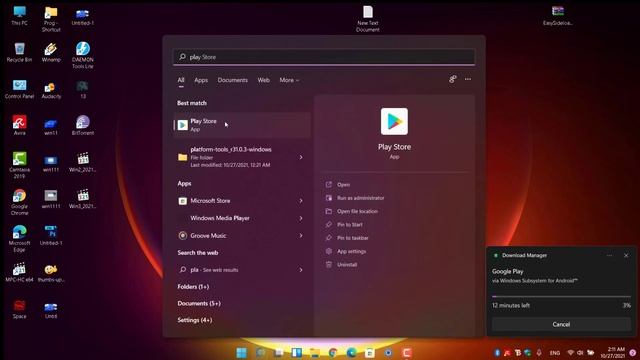
Task: Expand the platform-tools folder result arrow
Action: (301, 157)
